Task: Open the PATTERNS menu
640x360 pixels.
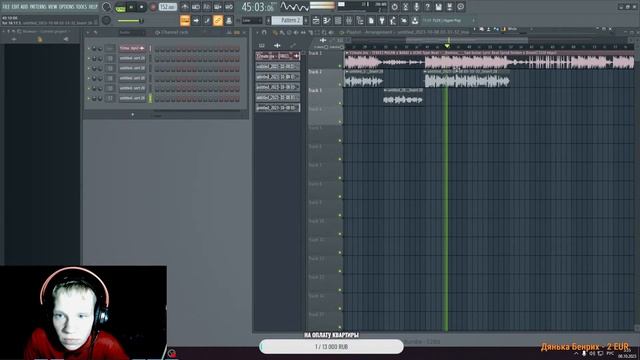Action: click(x=38, y=7)
